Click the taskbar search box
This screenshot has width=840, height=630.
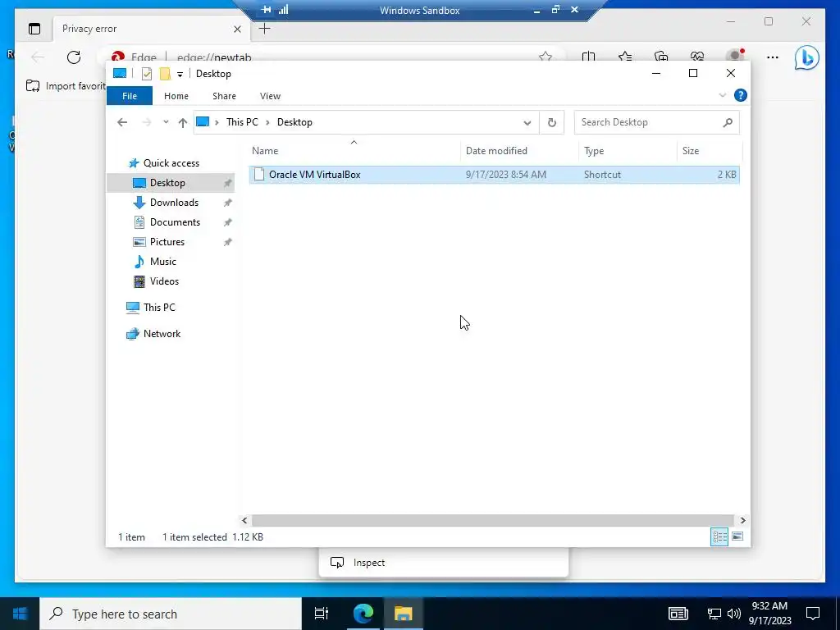pos(171,614)
